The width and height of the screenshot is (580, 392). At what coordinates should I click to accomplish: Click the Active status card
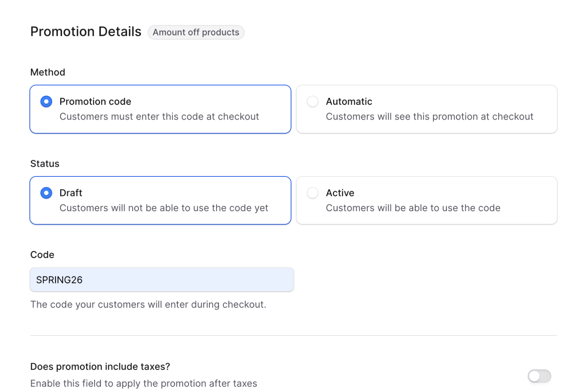[x=427, y=200]
